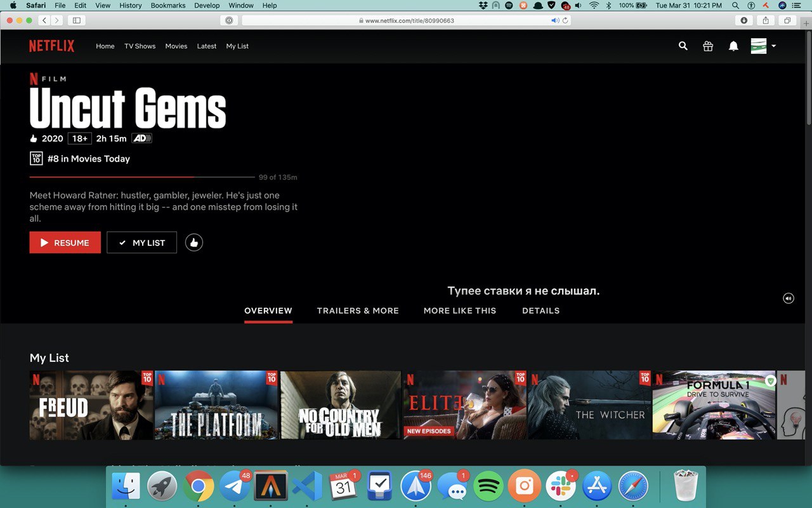This screenshot has width=812, height=508.
Task: Open The Platform thumbnail
Action: (x=216, y=405)
